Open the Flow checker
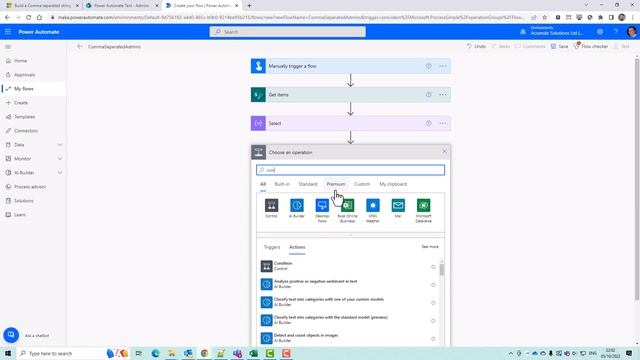The image size is (640, 360). pyautogui.click(x=591, y=46)
